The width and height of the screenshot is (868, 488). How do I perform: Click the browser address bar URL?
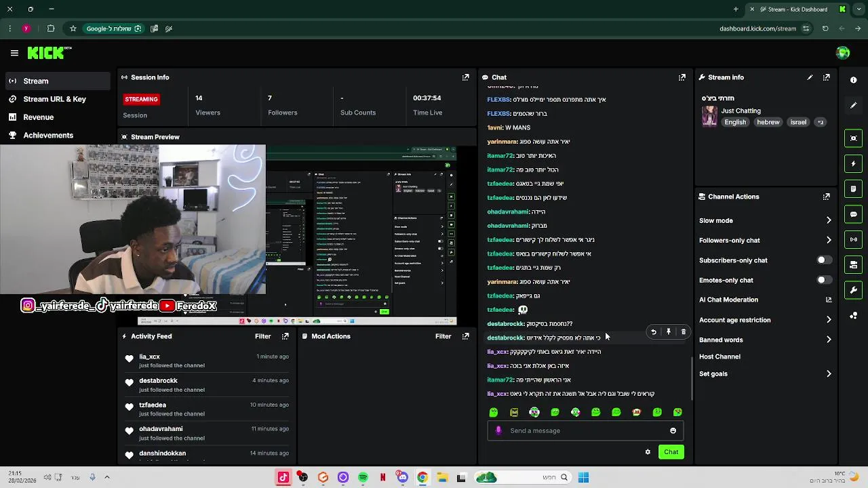[x=757, y=28]
